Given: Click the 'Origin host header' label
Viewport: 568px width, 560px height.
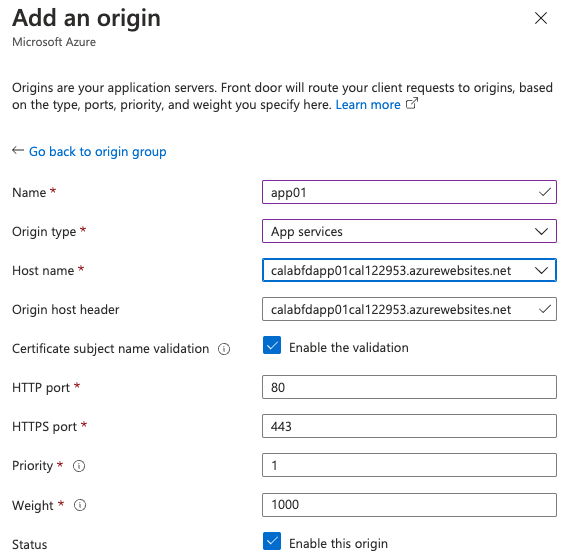Looking at the screenshot, I should 66,310.
